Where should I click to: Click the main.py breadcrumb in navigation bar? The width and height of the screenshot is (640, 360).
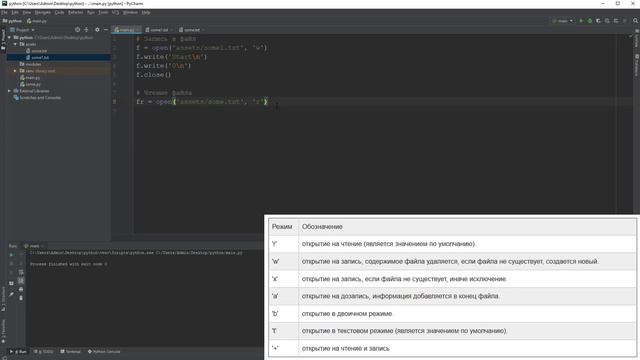pyautogui.click(x=37, y=21)
